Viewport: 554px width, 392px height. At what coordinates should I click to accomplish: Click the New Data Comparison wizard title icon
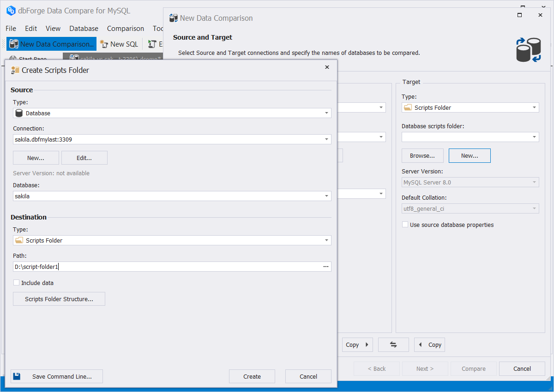click(x=174, y=18)
